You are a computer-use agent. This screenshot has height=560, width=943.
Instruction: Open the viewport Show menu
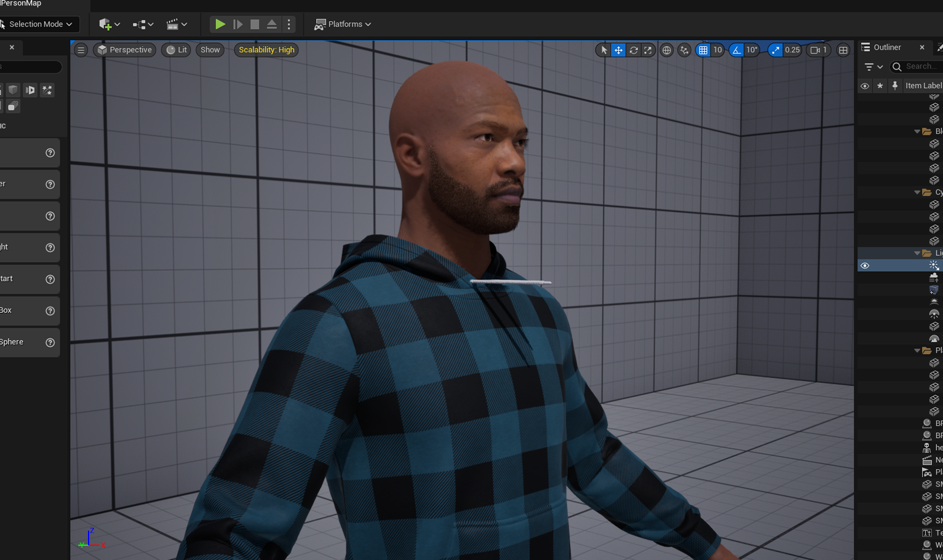click(210, 50)
